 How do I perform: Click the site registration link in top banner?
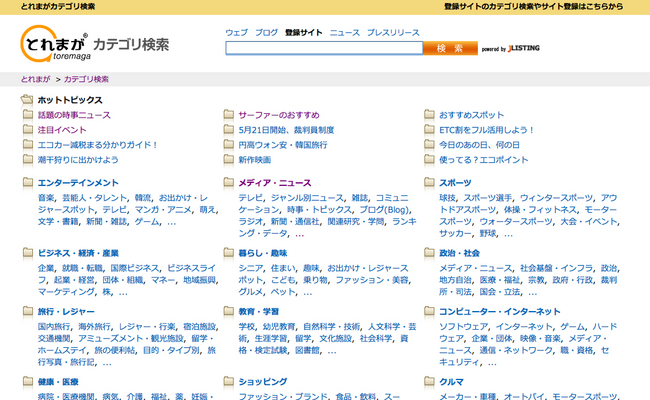533,7
